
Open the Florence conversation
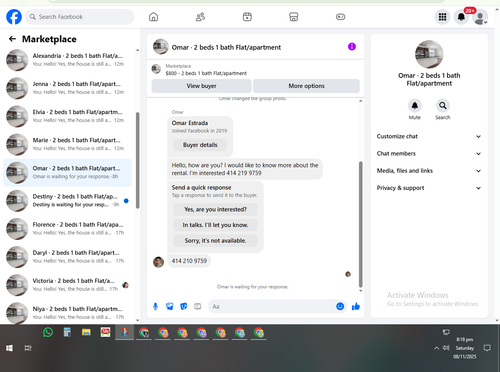pos(67,229)
